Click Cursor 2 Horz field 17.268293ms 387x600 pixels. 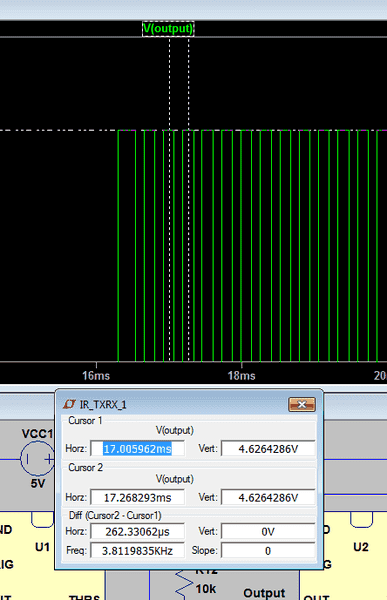click(x=137, y=497)
